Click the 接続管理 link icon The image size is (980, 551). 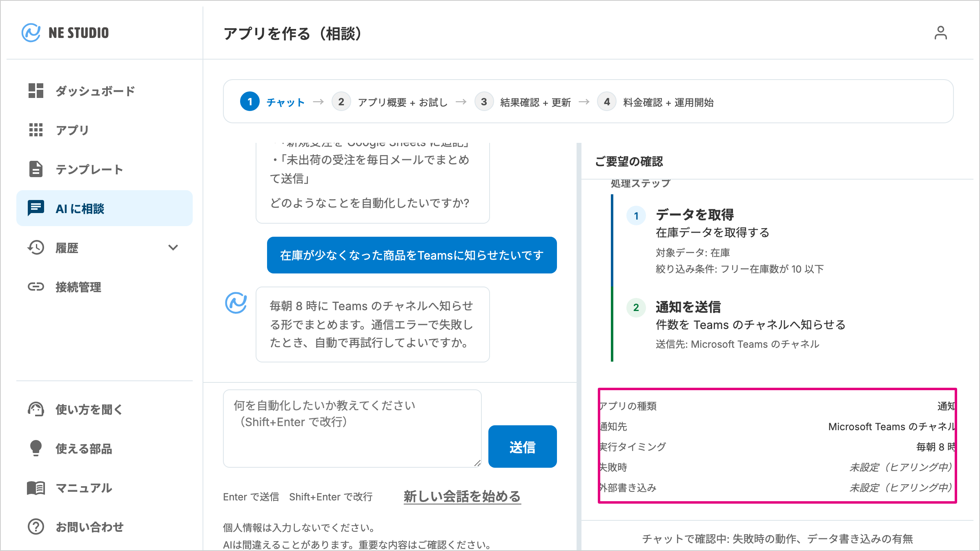[x=36, y=287]
